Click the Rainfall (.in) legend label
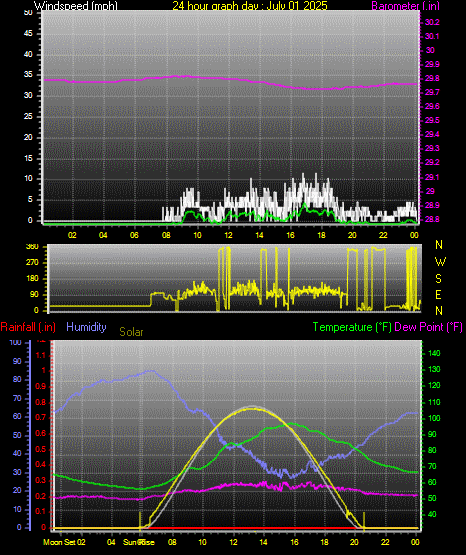Image resolution: width=466 pixels, height=555 pixels. click(x=28, y=327)
